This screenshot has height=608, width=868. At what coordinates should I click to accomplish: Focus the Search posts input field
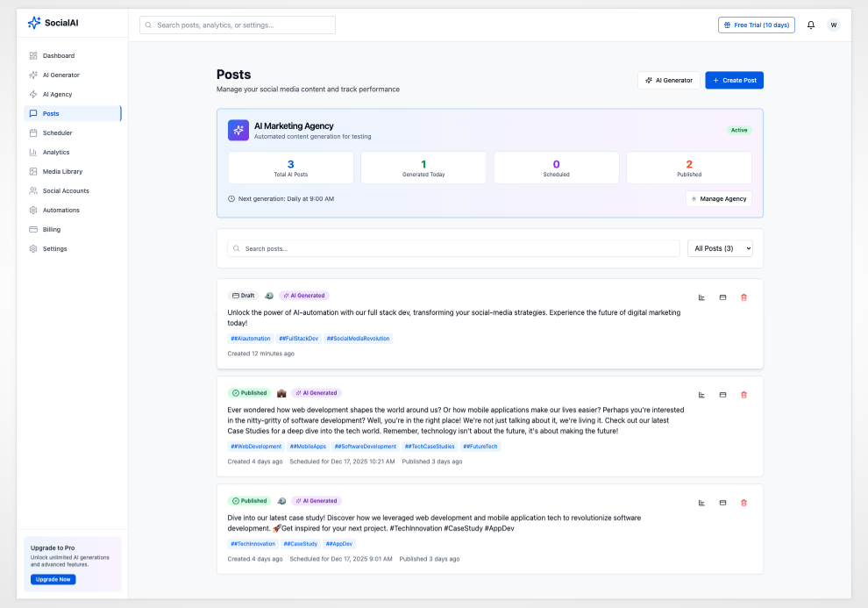[x=453, y=249]
